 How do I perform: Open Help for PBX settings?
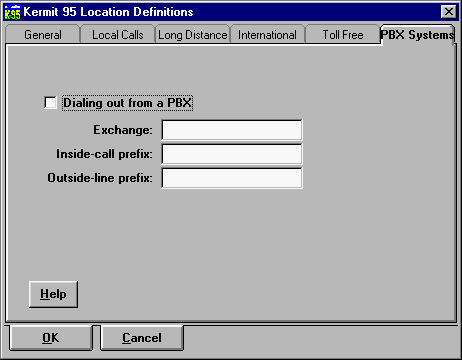53,294
